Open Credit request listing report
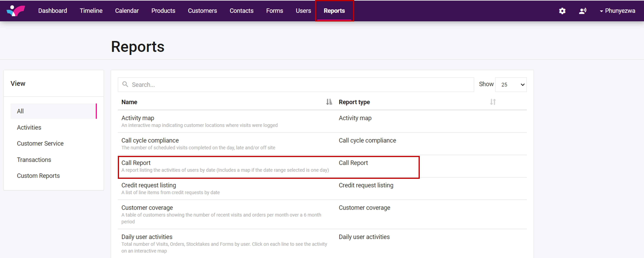The height and width of the screenshot is (258, 644). (149, 185)
